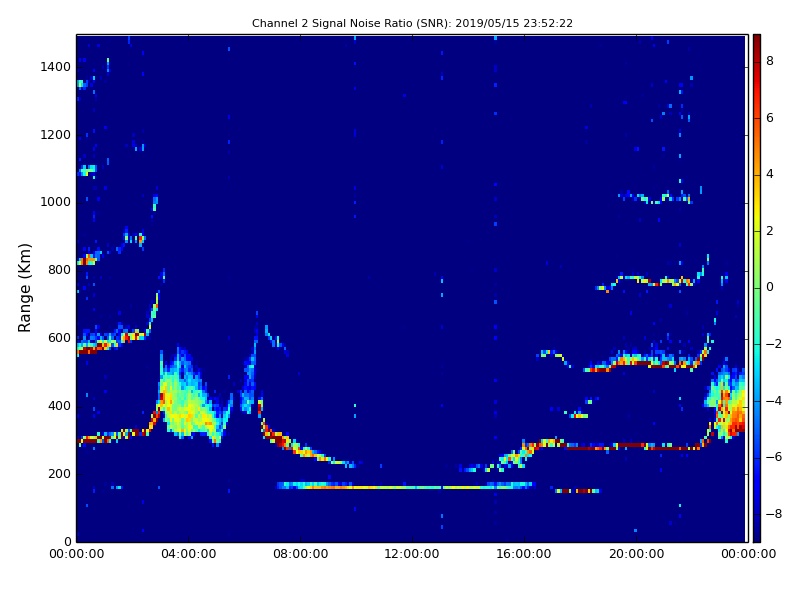This screenshot has width=800, height=600.
Task: Click the 200 tick on Range axis
Action: 60,474
